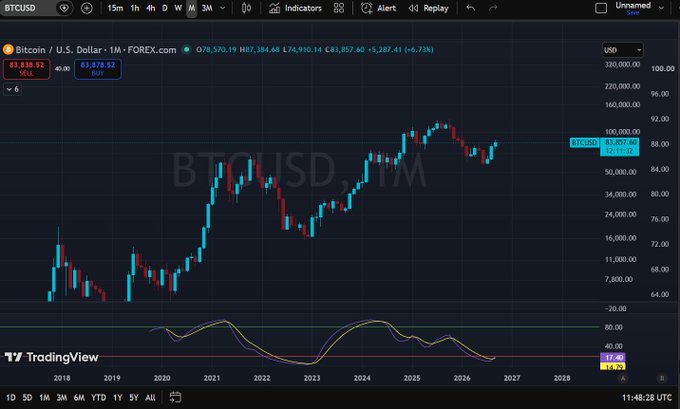Viewport: 680px width, 409px height.
Task: Set range to 3M in bottom bar
Action: [x=62, y=398]
